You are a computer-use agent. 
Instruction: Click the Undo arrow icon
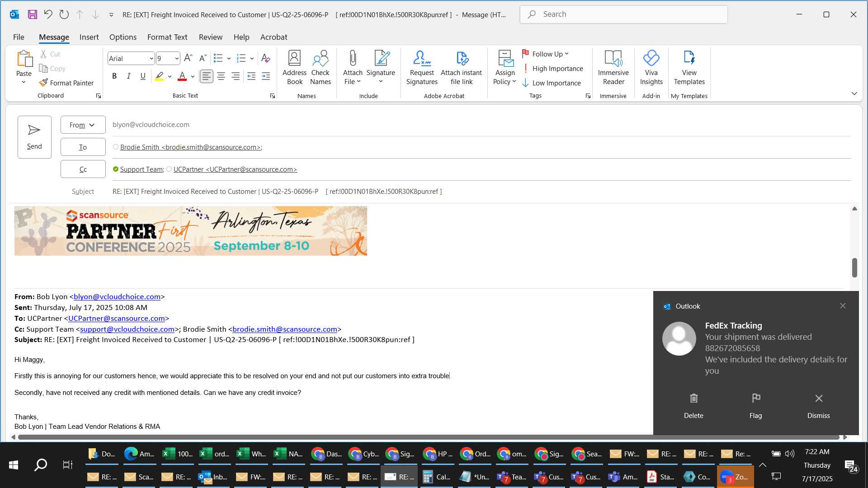pos(48,14)
